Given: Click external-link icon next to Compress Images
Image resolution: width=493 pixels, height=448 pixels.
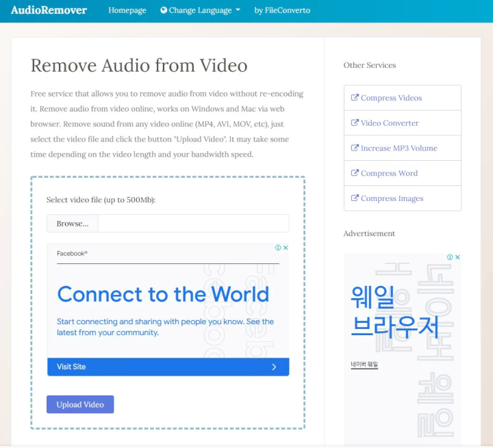Looking at the screenshot, I should pos(355,198).
